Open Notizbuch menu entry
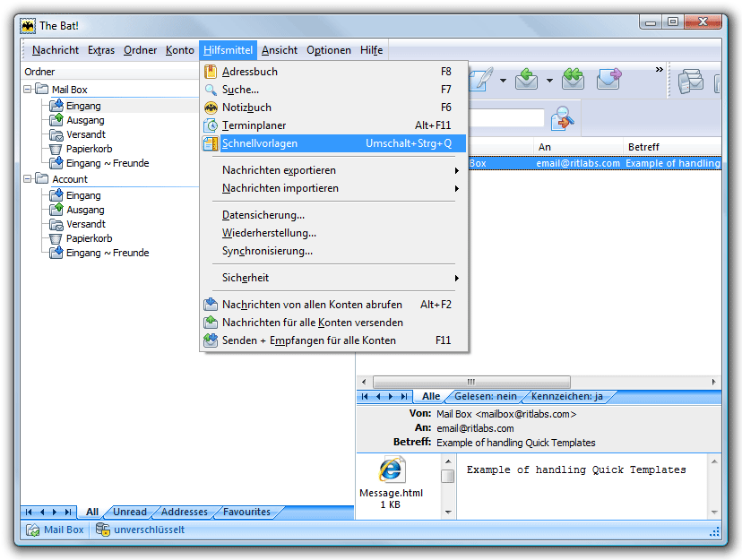Viewport: 742px width, 560px height. click(x=334, y=108)
